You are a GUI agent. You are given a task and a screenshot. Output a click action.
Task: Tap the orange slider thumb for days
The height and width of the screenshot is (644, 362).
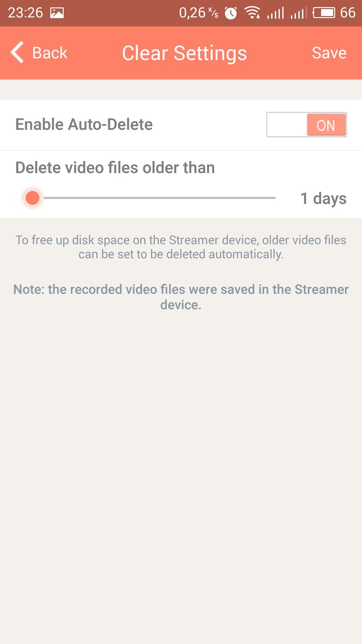pos(32,198)
